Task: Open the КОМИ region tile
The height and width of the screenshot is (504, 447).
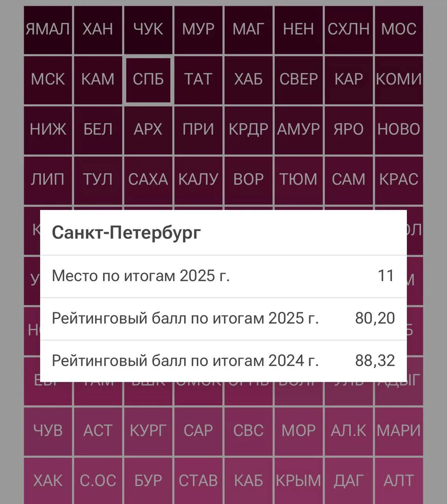Action: (399, 80)
